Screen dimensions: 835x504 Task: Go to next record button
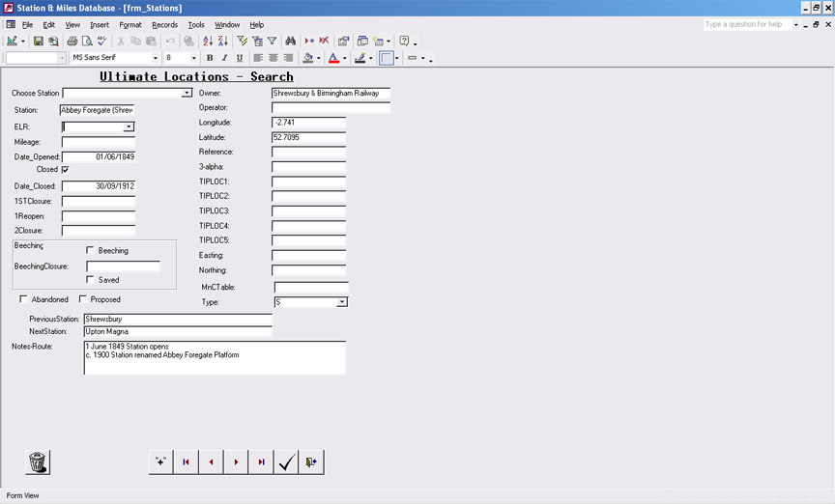236,462
